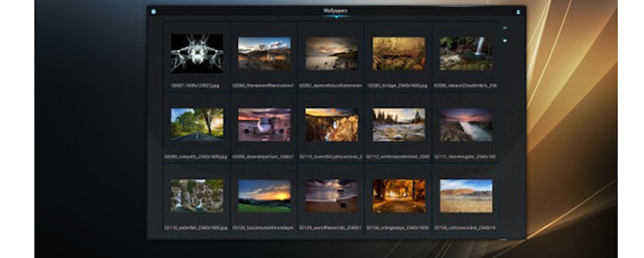
Task: Select the orange autumn forest path wallpaper
Action: point(399,196)
